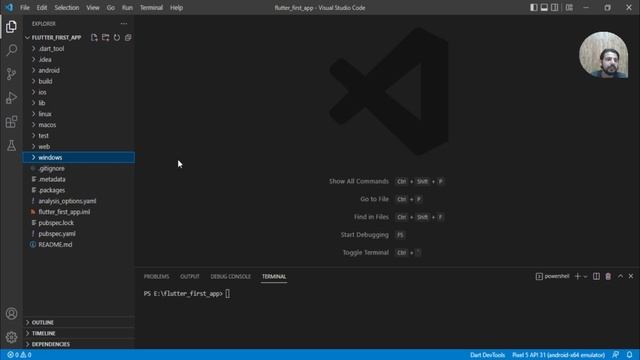Open pubspec.yaml file
Screen dimensions: 640x360
coord(78,234)
